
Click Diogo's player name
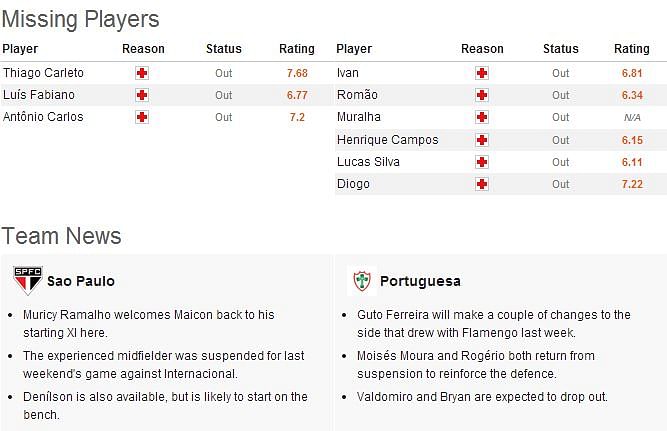[x=353, y=184]
